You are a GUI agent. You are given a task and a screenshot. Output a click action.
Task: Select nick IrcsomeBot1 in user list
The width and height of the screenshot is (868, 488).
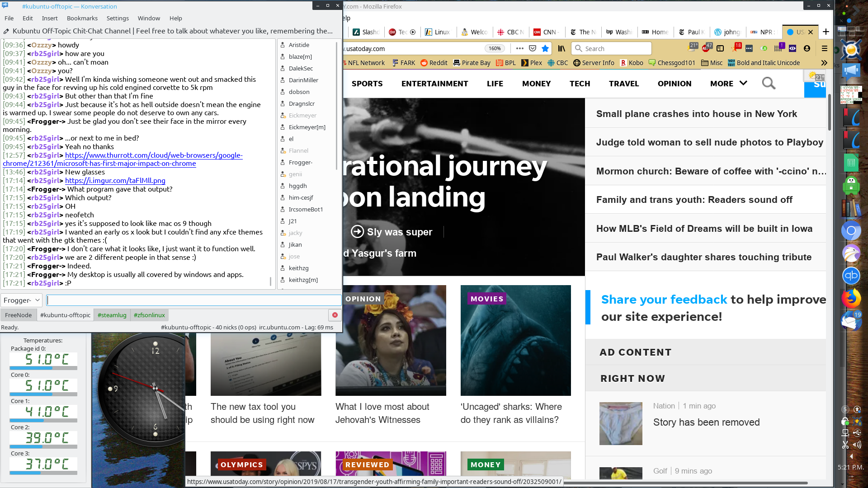click(306, 209)
